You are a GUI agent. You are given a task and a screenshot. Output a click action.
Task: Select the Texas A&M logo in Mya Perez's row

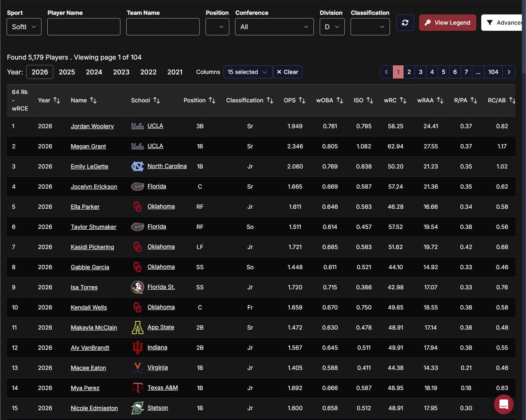tap(137, 388)
